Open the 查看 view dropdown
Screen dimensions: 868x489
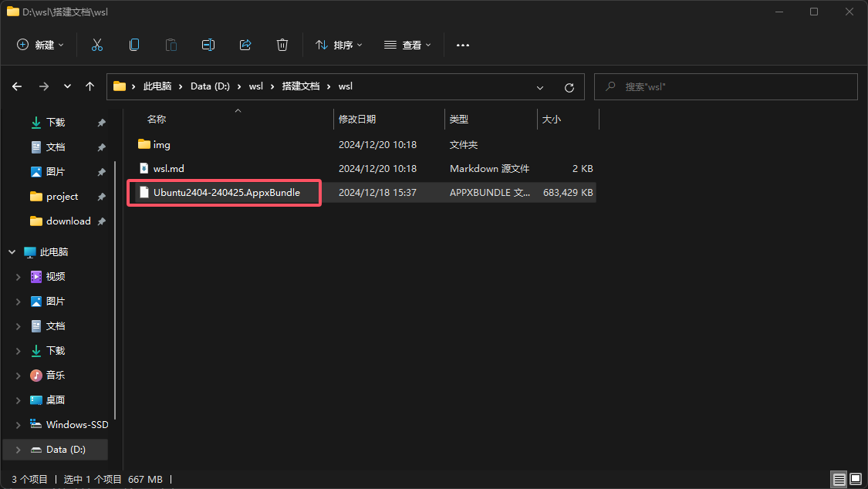[x=407, y=45]
